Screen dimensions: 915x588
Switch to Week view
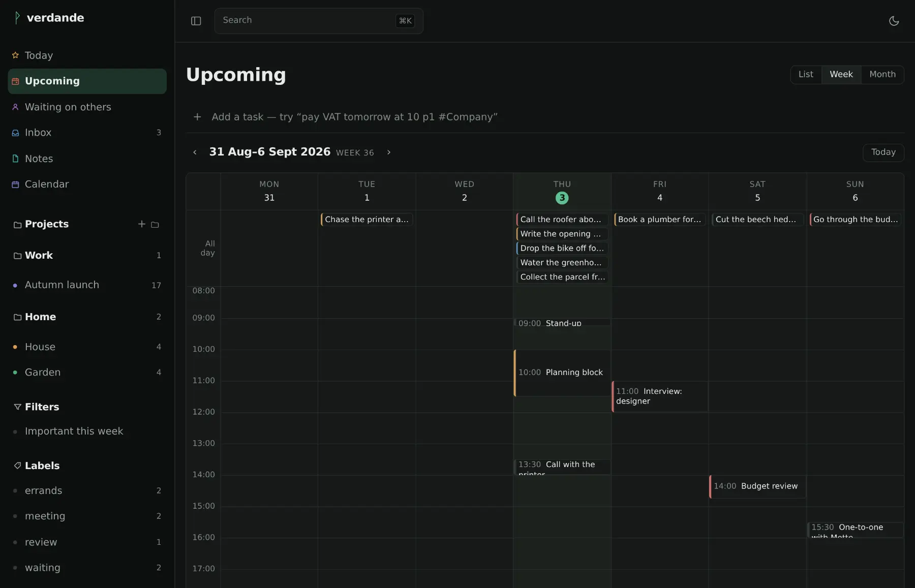[841, 75]
